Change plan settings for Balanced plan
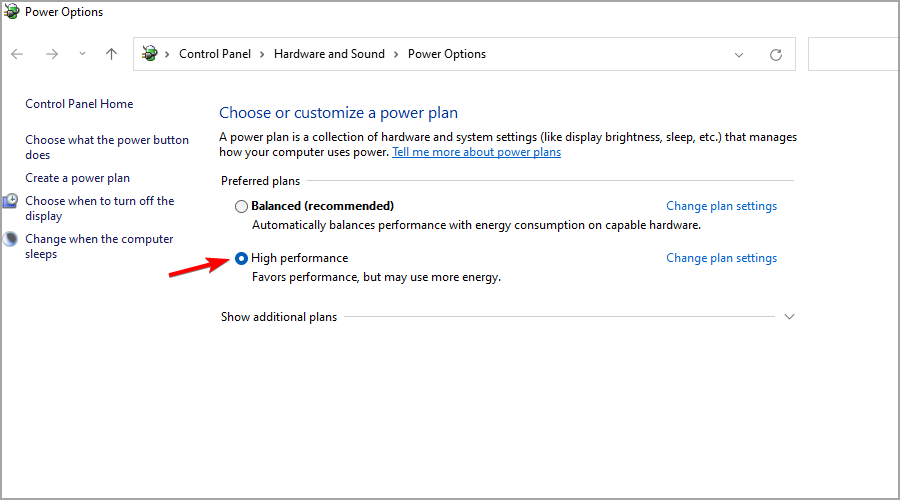 721,206
